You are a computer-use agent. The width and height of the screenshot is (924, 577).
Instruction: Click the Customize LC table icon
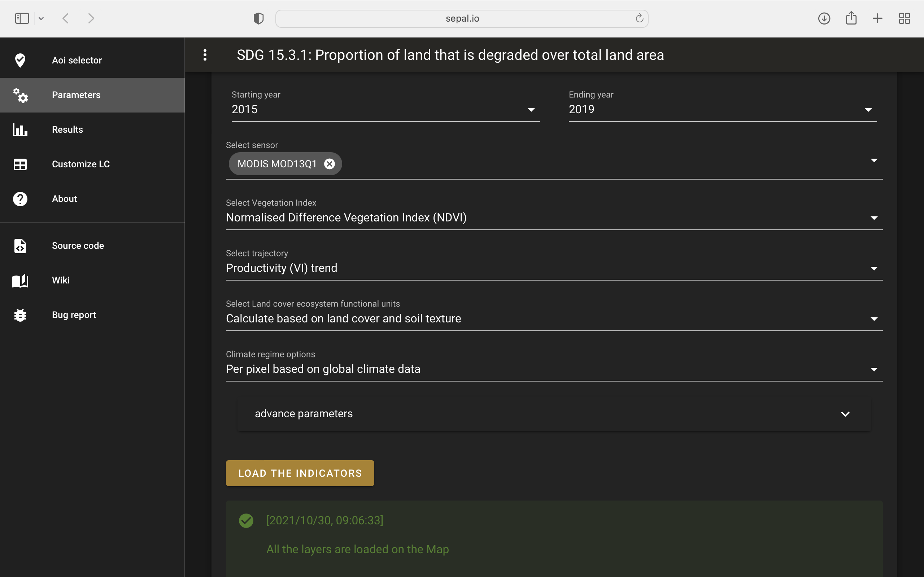pyautogui.click(x=20, y=164)
